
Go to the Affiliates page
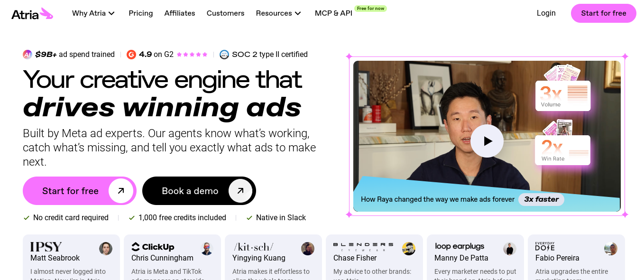coord(180,13)
